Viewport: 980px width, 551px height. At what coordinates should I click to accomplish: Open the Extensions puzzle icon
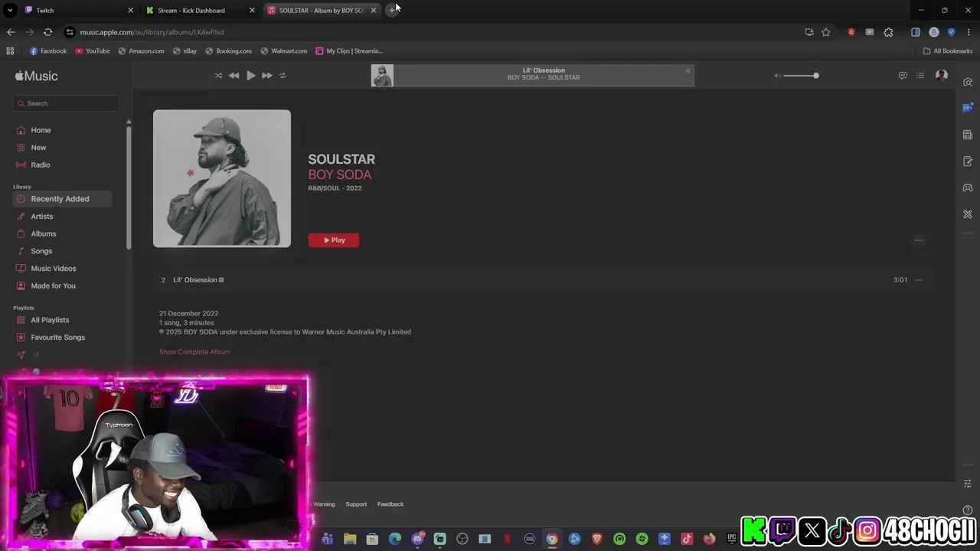888,32
